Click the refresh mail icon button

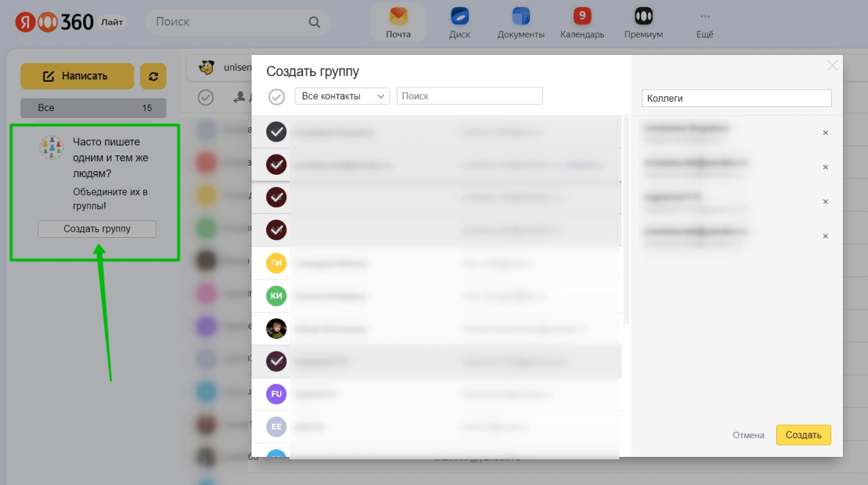click(153, 76)
